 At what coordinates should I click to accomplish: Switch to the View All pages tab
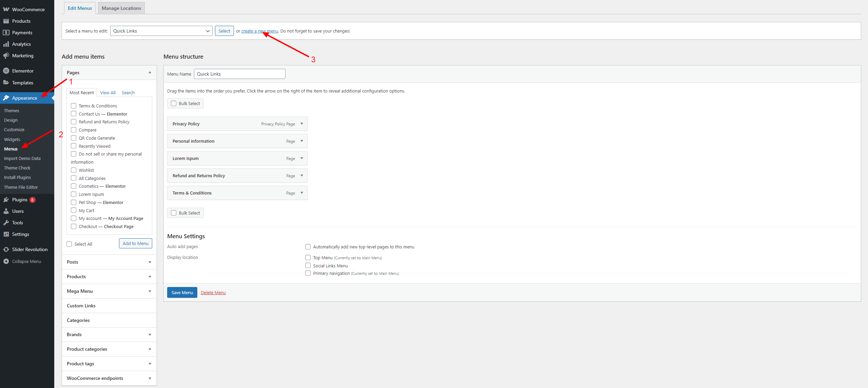[108, 93]
